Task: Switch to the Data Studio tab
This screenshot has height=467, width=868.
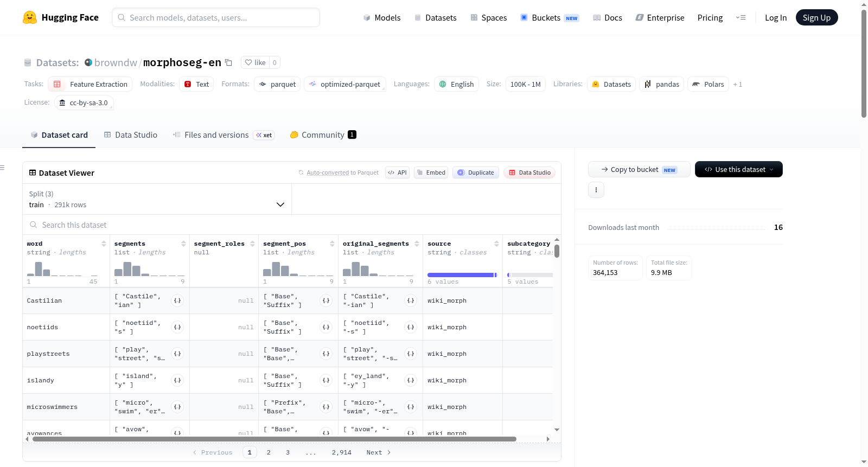Action: [x=131, y=135]
